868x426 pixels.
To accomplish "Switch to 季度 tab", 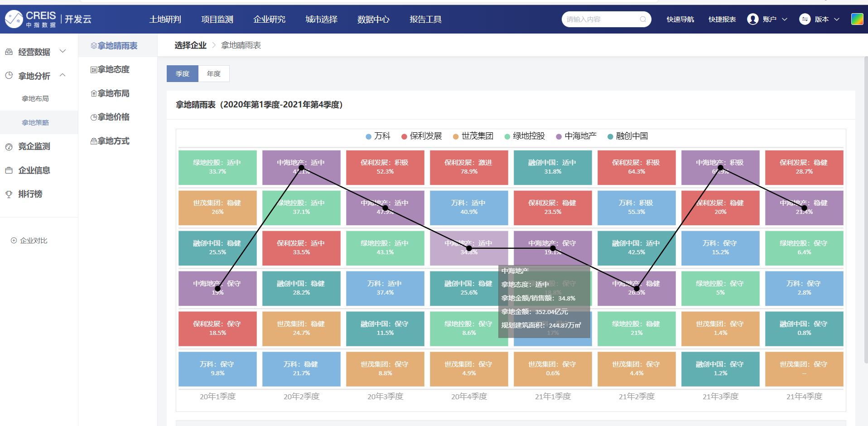I will 183,74.
